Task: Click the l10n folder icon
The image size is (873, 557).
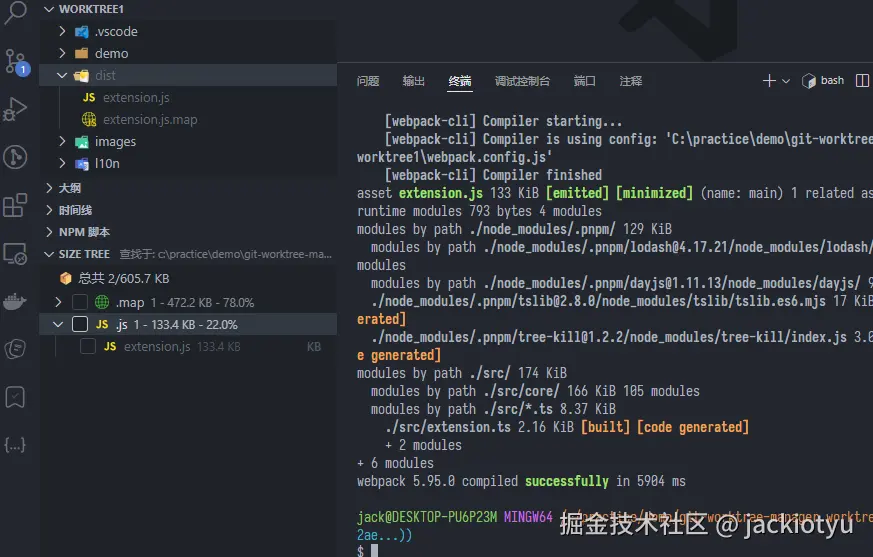Action: 82,163
